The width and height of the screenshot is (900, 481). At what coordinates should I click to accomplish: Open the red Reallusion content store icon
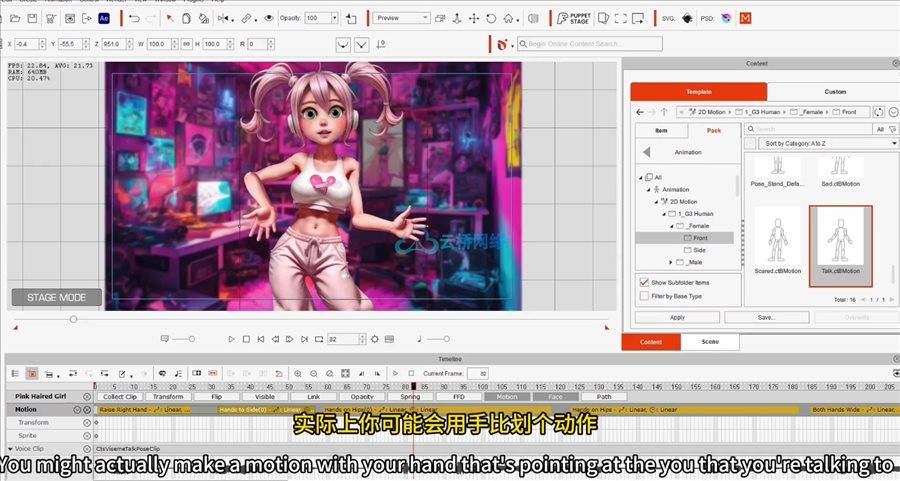tap(502, 44)
